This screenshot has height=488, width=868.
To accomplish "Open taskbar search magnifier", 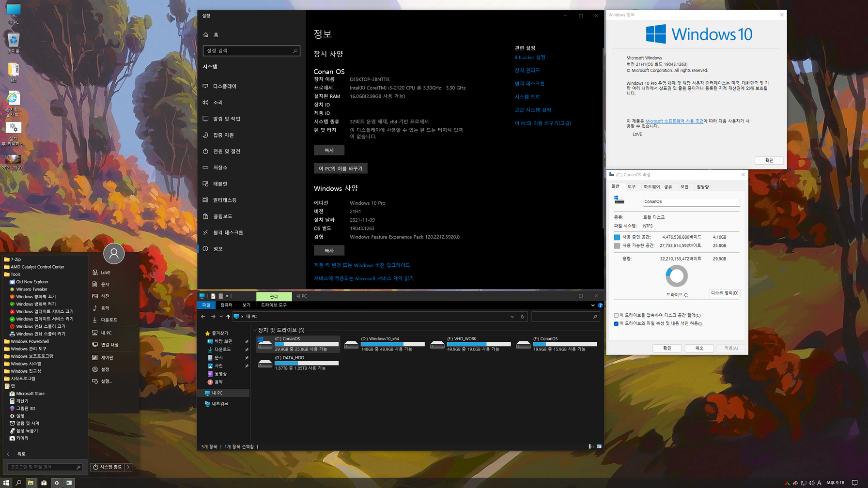I will coord(18,483).
